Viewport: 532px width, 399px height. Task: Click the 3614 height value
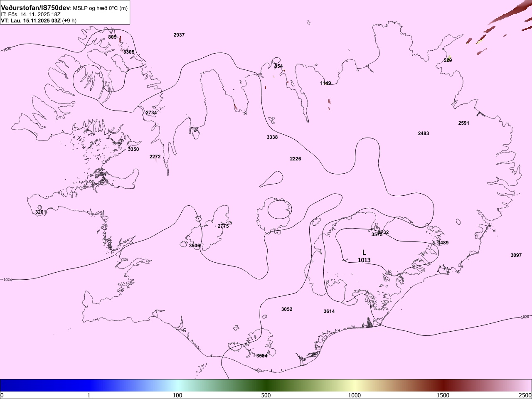click(x=329, y=311)
